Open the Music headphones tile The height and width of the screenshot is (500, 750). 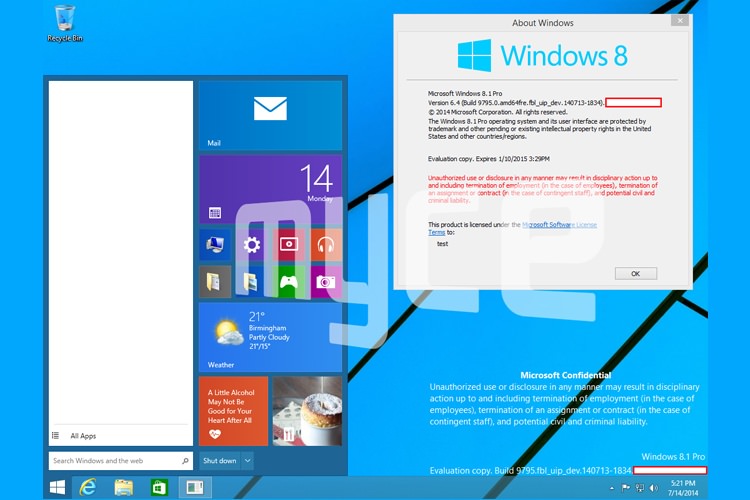pyautogui.click(x=326, y=244)
